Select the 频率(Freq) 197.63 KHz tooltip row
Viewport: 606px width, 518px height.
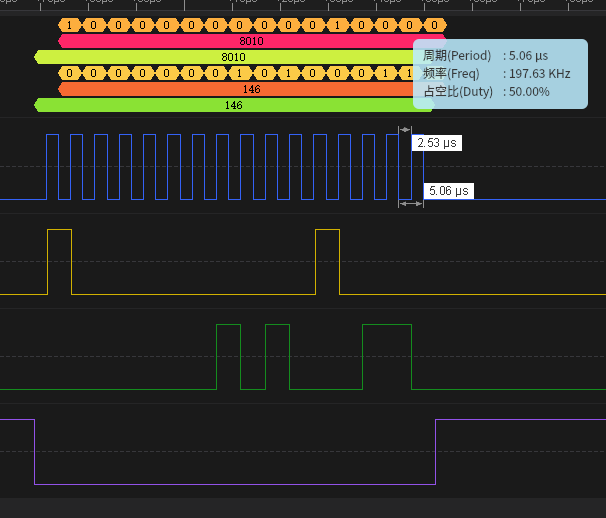tap(497, 73)
